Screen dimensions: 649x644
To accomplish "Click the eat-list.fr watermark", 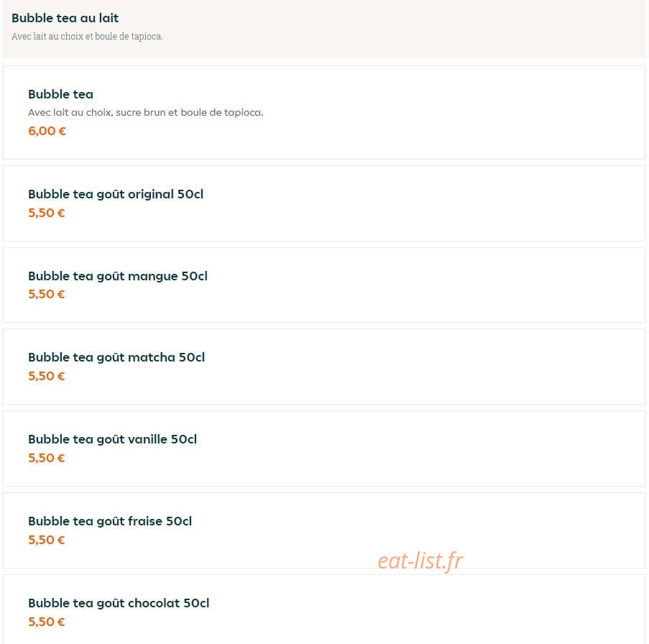I will pos(420,561).
